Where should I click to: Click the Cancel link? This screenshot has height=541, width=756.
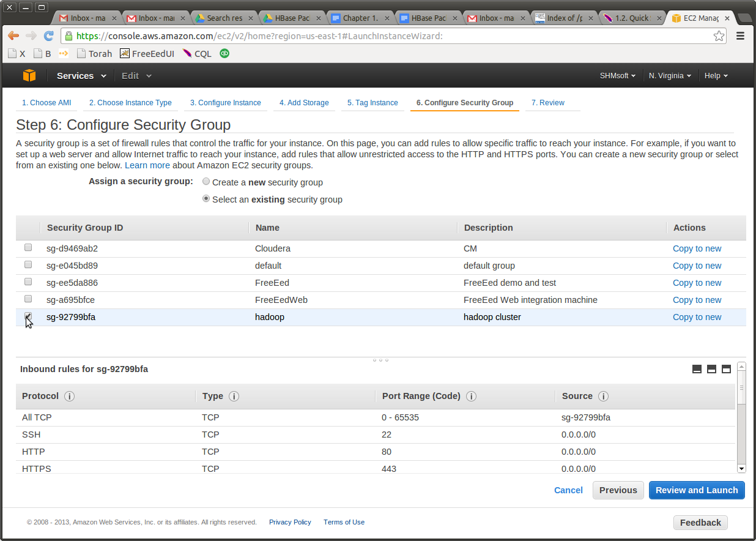(x=568, y=490)
